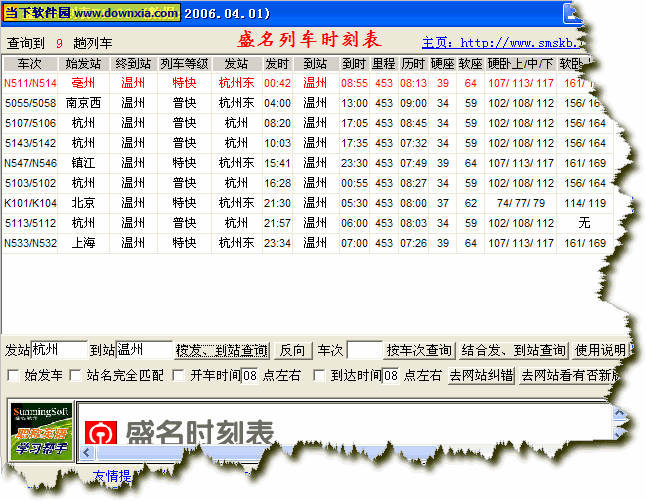The width and height of the screenshot is (646, 501).
Task: Click 镇江 origin station cell
Action: coord(83,163)
